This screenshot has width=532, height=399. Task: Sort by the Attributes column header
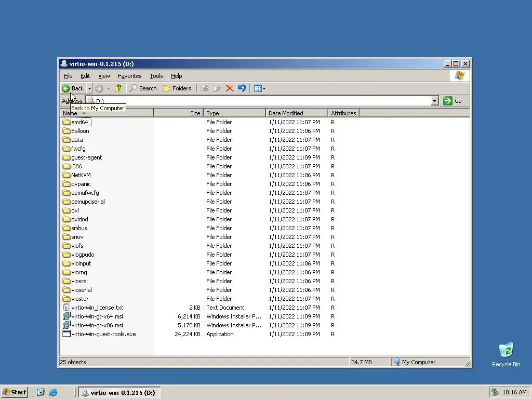pyautogui.click(x=344, y=113)
